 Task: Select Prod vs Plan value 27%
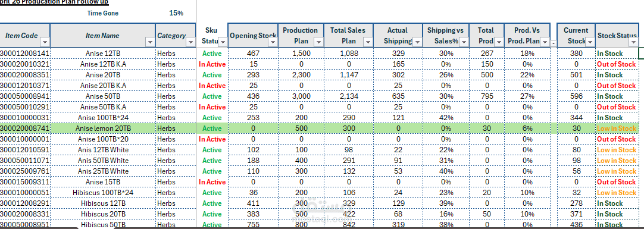pos(527,96)
